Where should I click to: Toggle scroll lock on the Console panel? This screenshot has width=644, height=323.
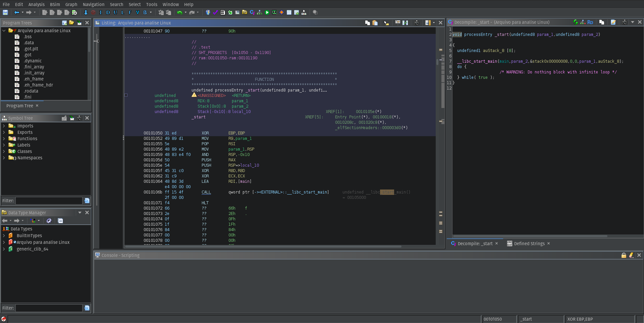(x=624, y=255)
